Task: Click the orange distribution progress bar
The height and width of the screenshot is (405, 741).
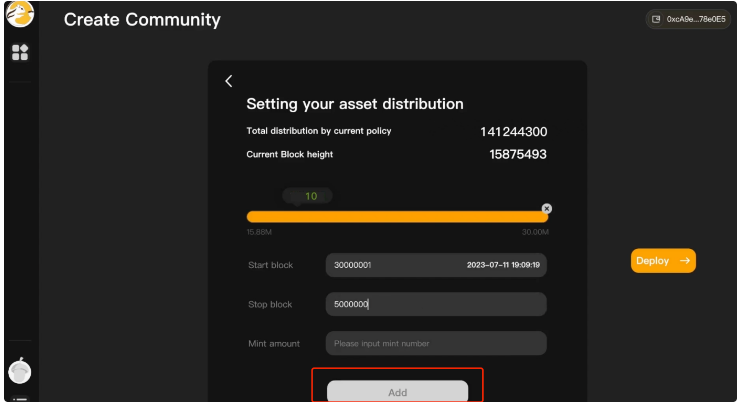Action: 397,217
